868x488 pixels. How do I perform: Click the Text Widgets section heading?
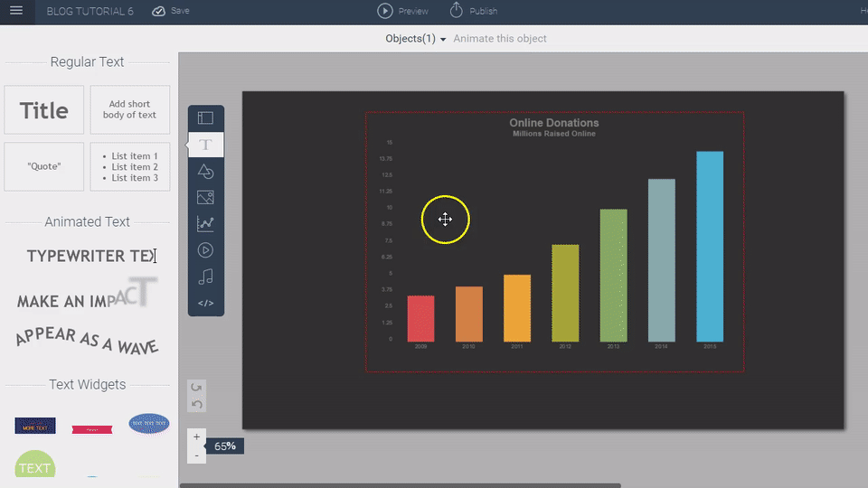[x=87, y=385]
